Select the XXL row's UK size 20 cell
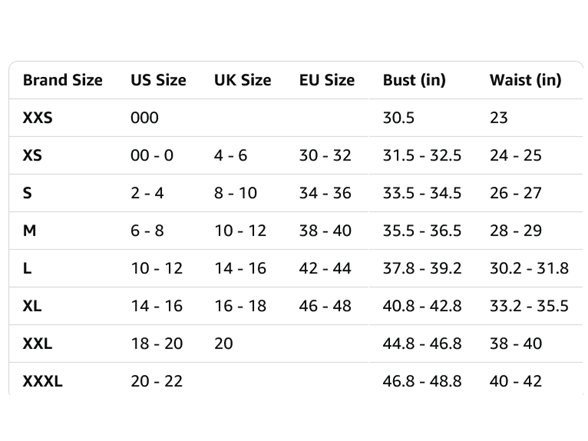The height and width of the screenshot is (441, 588). pyautogui.click(x=224, y=344)
